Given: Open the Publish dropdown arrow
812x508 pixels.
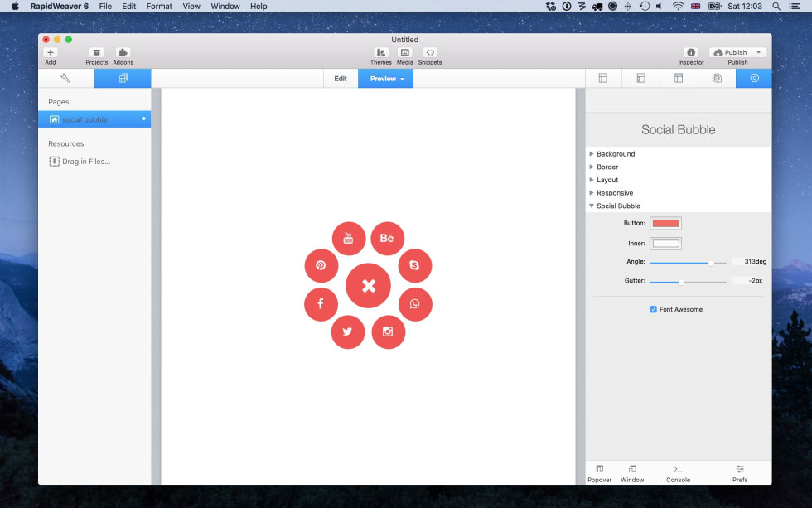Looking at the screenshot, I should tap(759, 53).
